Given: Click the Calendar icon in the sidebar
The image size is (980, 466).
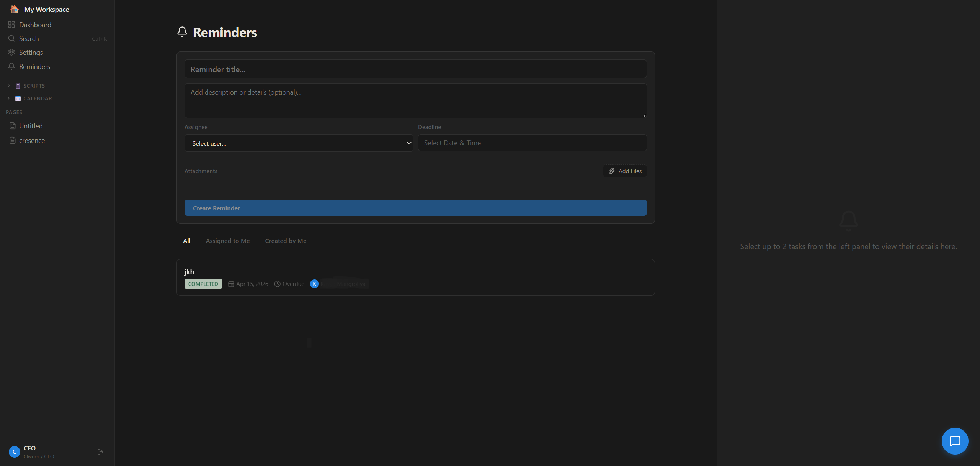Looking at the screenshot, I should pyautogui.click(x=18, y=98).
